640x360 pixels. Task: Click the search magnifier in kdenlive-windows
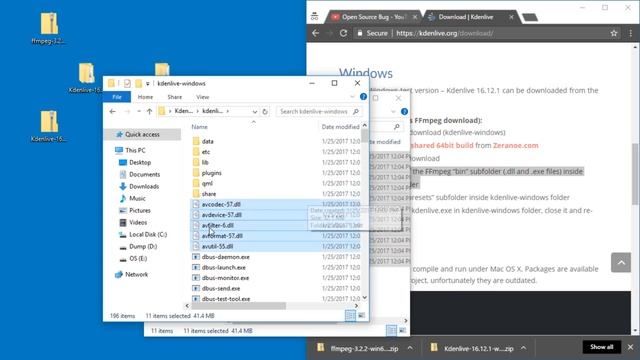(356, 111)
